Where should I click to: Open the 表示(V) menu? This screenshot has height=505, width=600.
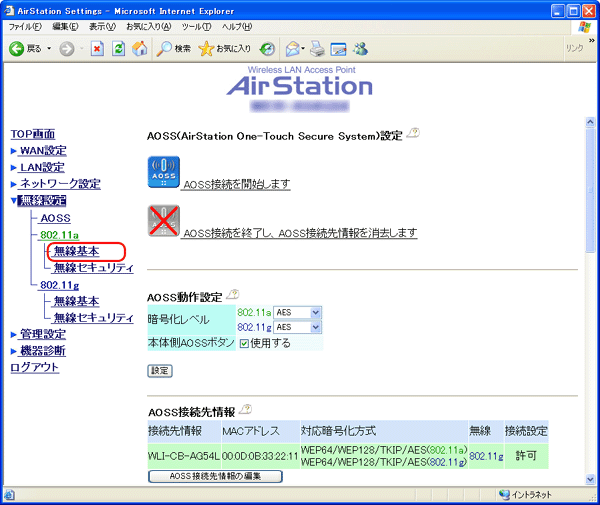point(103,27)
